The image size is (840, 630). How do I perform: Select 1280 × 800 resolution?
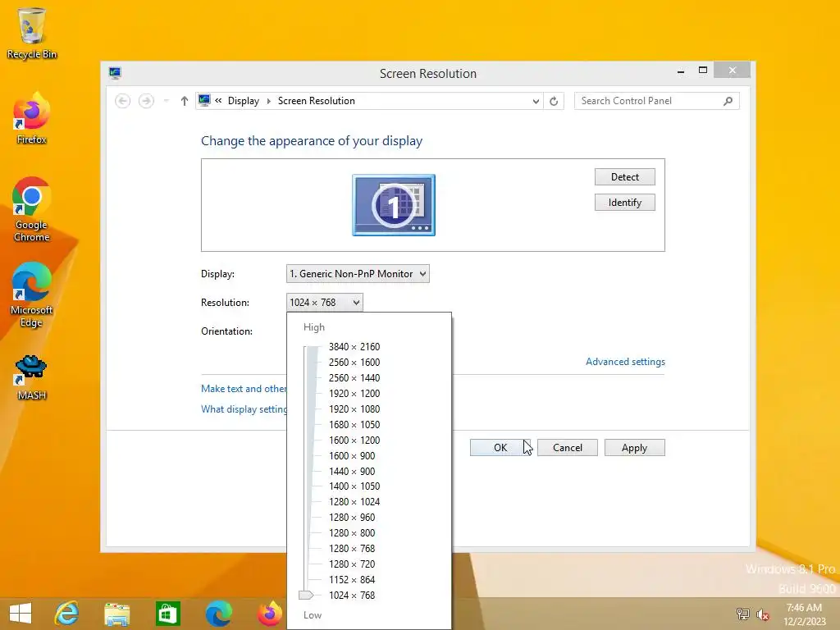[352, 533]
